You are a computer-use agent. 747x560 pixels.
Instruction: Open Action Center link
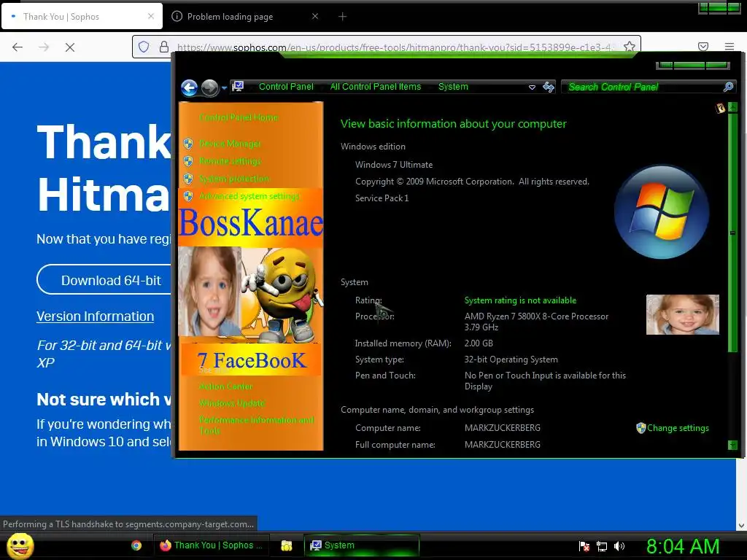(226, 386)
